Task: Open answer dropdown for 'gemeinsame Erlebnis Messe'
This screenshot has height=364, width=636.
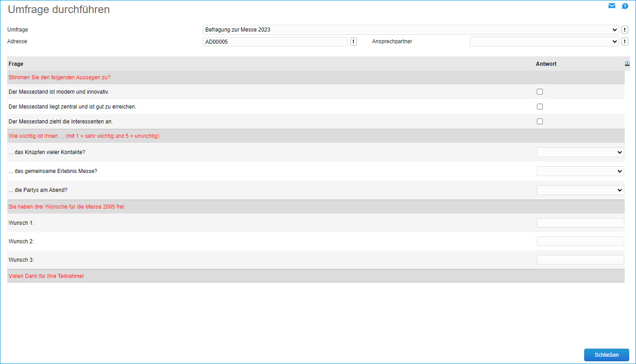Action: (x=580, y=171)
